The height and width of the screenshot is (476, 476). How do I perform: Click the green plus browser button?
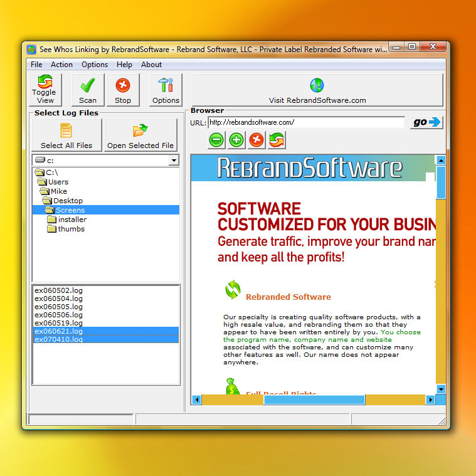(236, 140)
